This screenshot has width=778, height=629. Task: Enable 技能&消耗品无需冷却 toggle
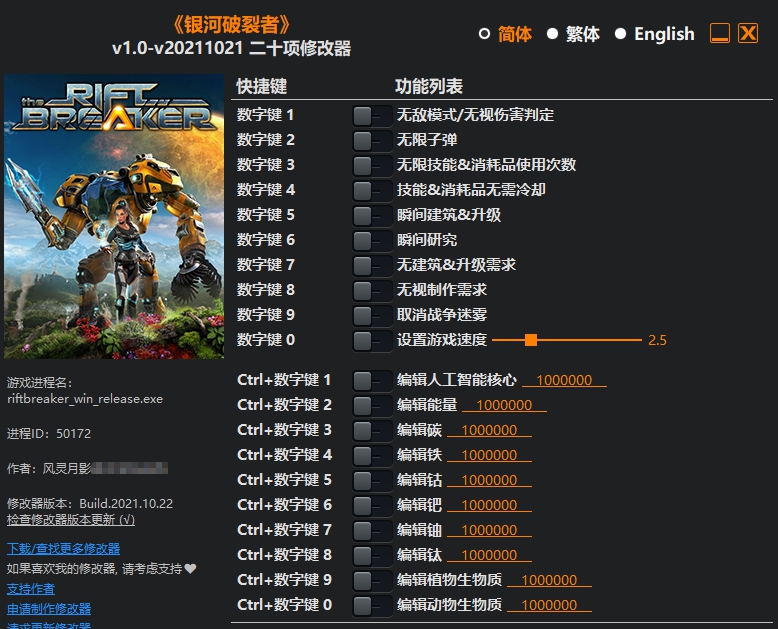[x=372, y=190]
